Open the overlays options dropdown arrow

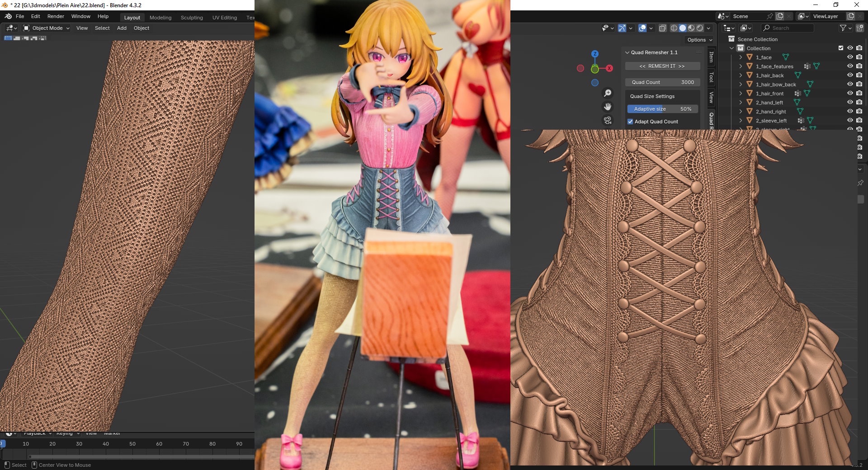pyautogui.click(x=651, y=28)
